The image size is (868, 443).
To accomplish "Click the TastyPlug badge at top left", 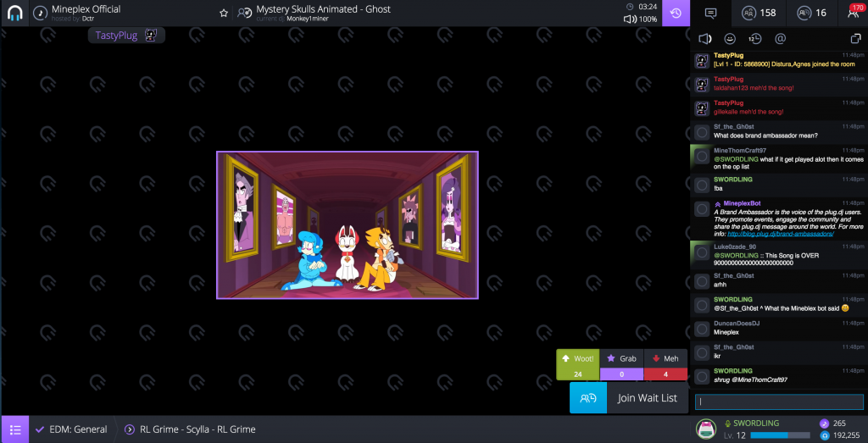I will pyautogui.click(x=126, y=36).
